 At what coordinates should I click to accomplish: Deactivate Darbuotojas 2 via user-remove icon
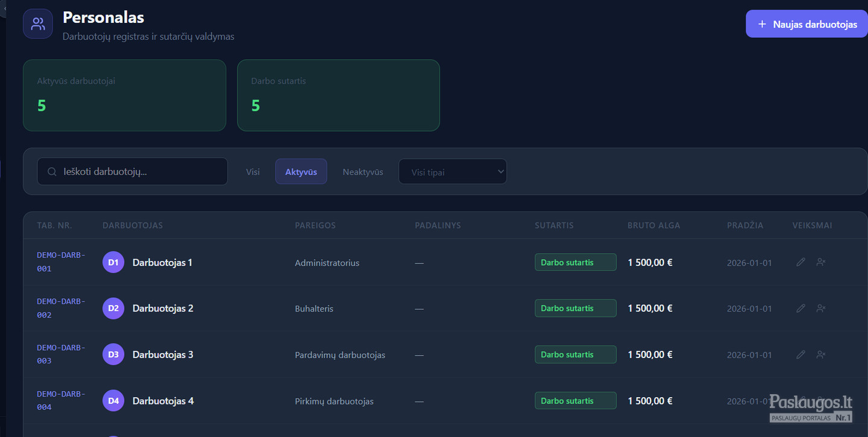[820, 308]
